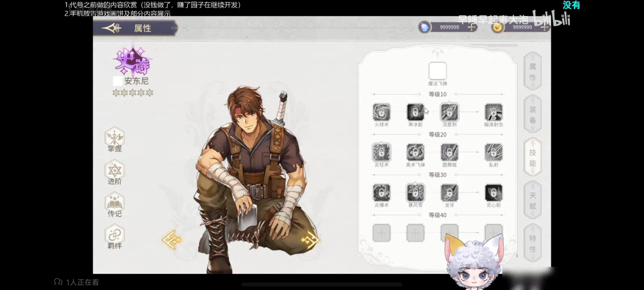Switch to the 属性 side tab
644x290 pixels.
click(x=533, y=71)
